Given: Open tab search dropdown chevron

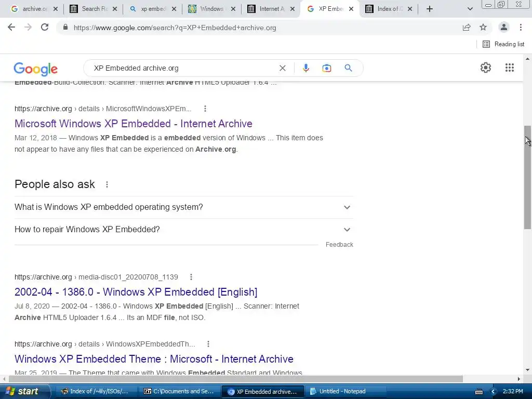Looking at the screenshot, I should 470,9.
